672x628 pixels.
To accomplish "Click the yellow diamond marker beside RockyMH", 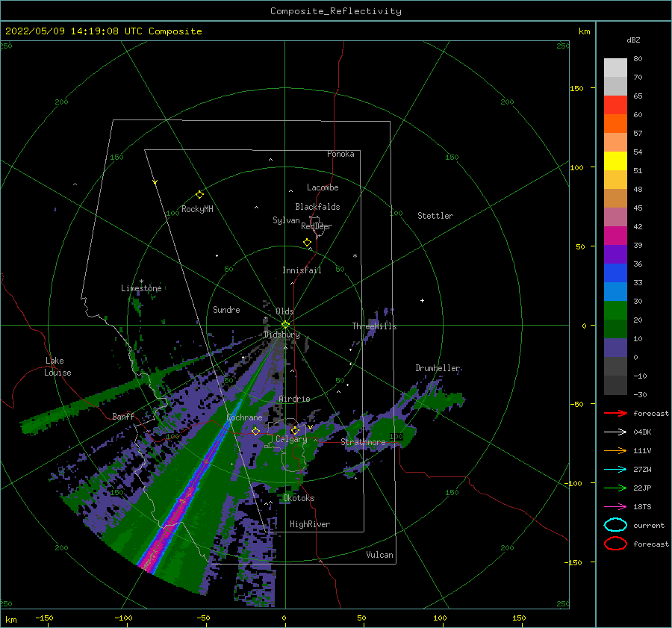I will click(199, 195).
